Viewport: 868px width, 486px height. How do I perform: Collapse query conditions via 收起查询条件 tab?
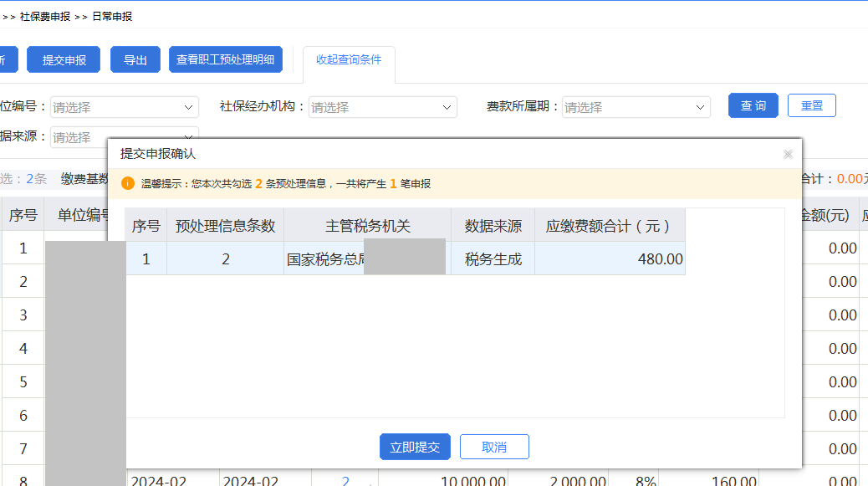(349, 59)
